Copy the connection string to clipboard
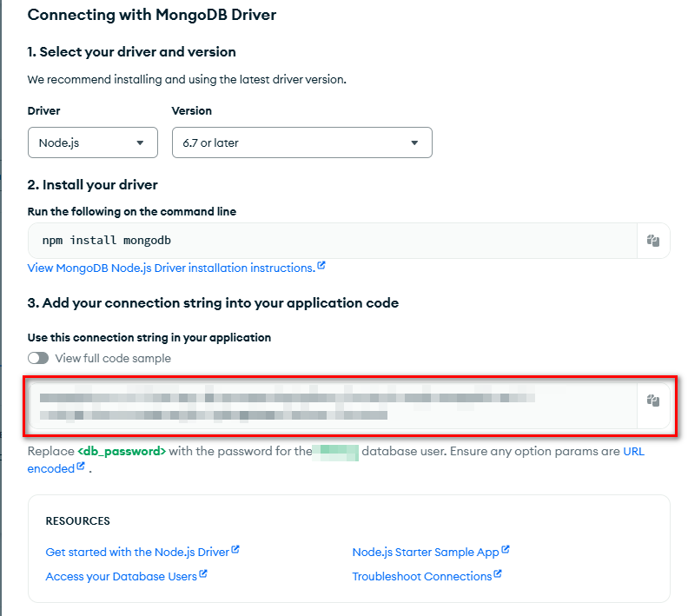Image resolution: width=688 pixels, height=616 pixels. (653, 401)
